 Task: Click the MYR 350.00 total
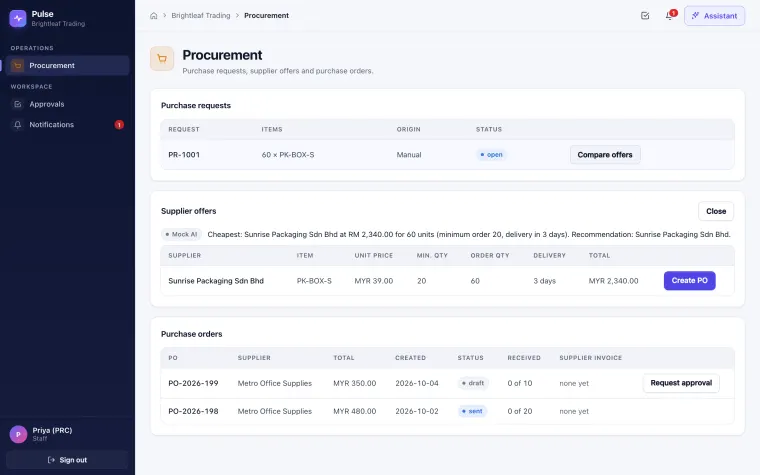coord(354,383)
